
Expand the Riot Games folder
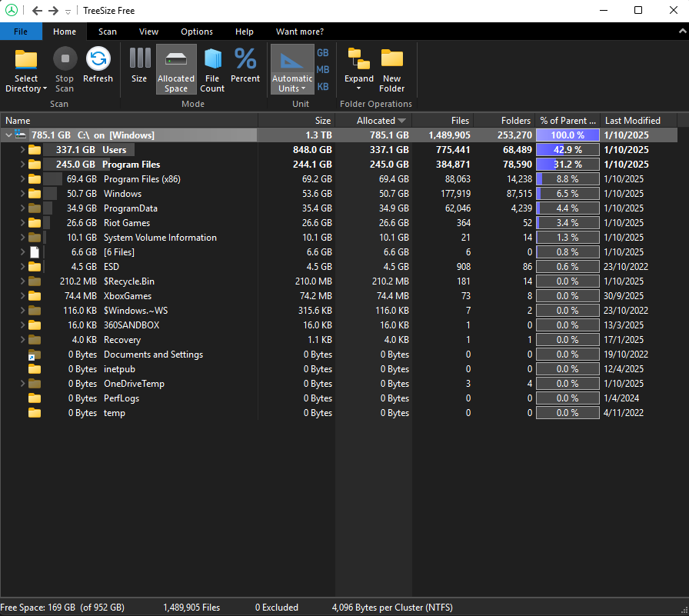(x=22, y=223)
